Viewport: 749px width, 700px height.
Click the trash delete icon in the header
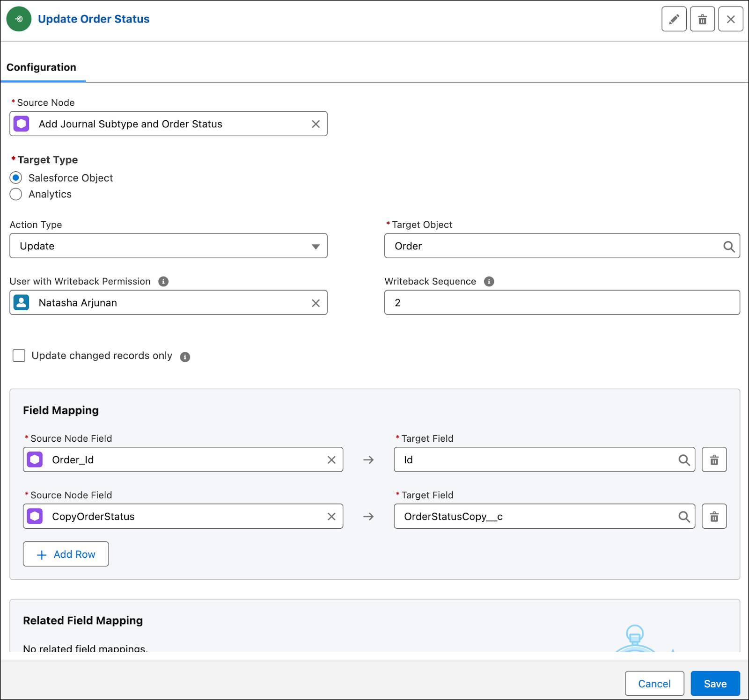pos(702,19)
